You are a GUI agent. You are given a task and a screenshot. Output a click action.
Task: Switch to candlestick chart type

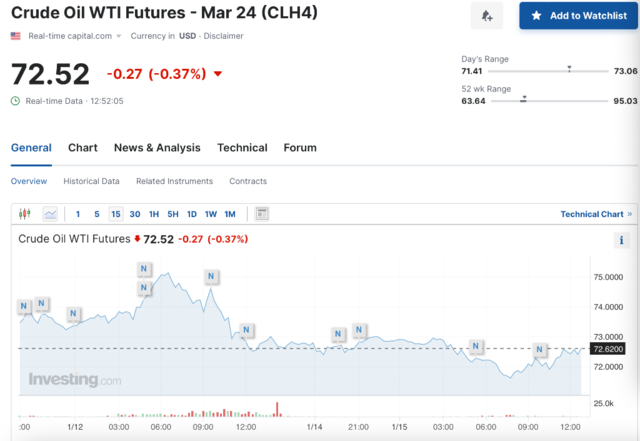click(25, 214)
